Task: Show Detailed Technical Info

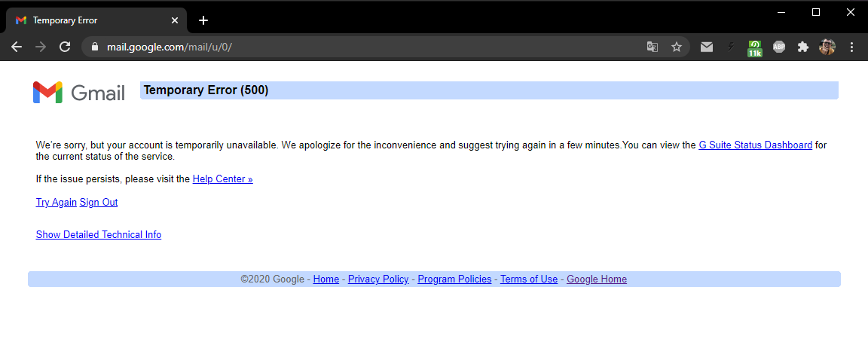Action: point(99,234)
